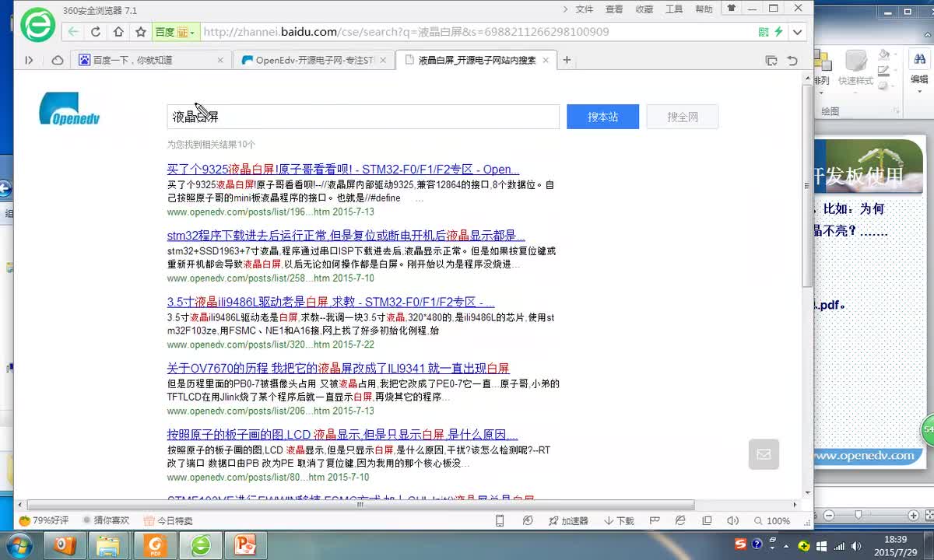The width and height of the screenshot is (934, 560).
Task: Open the 下载 downloads in status bar
Action: click(x=620, y=520)
